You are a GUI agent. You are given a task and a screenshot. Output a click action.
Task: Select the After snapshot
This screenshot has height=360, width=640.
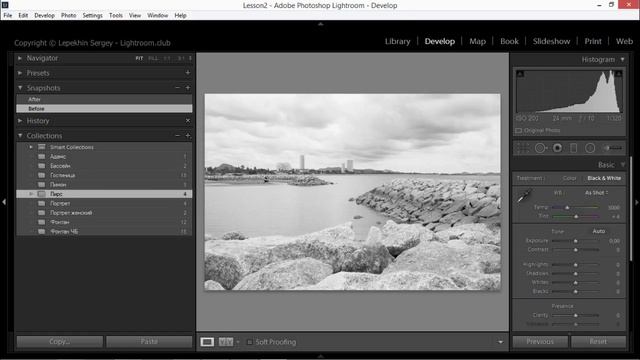104,99
